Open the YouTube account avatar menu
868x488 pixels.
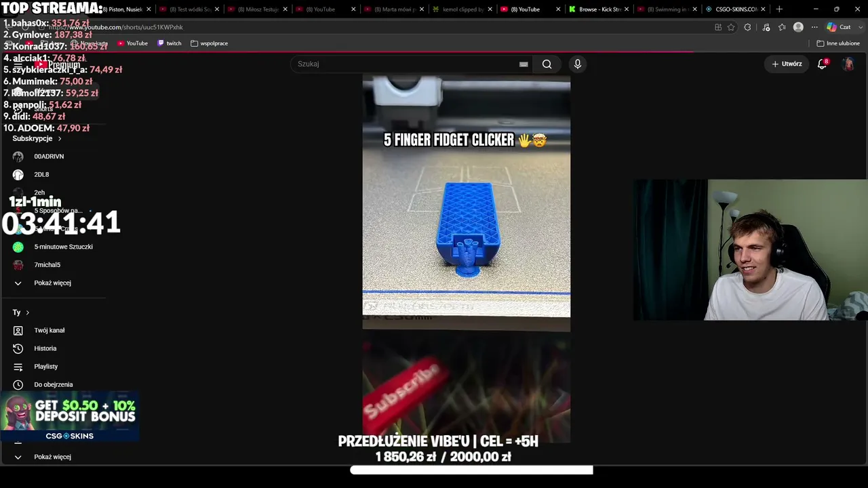[x=848, y=64]
